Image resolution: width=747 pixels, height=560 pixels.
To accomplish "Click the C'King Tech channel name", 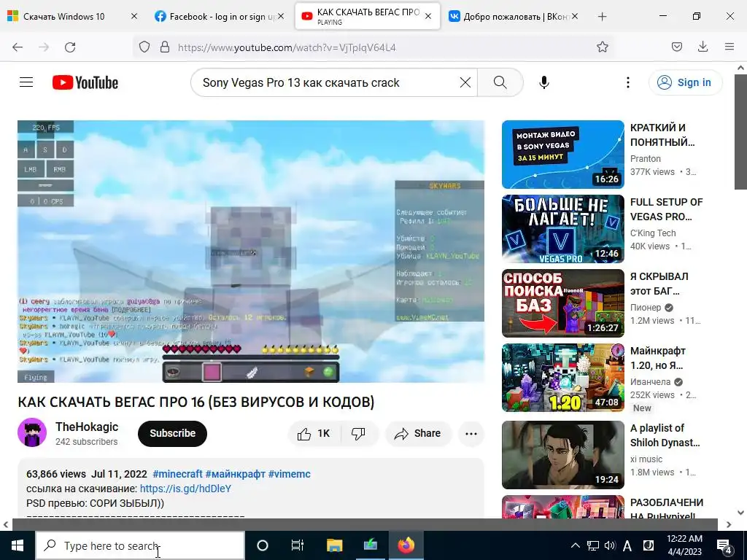I will [x=653, y=233].
